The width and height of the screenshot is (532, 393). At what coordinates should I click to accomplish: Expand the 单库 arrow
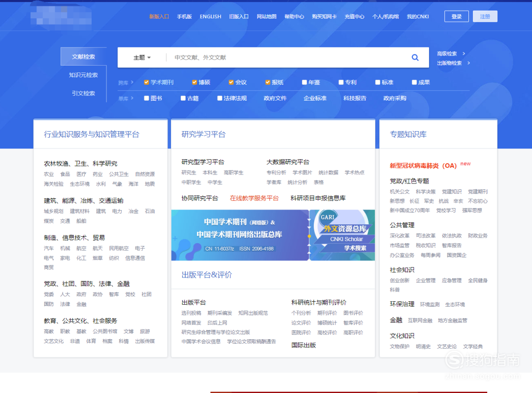[x=132, y=98]
